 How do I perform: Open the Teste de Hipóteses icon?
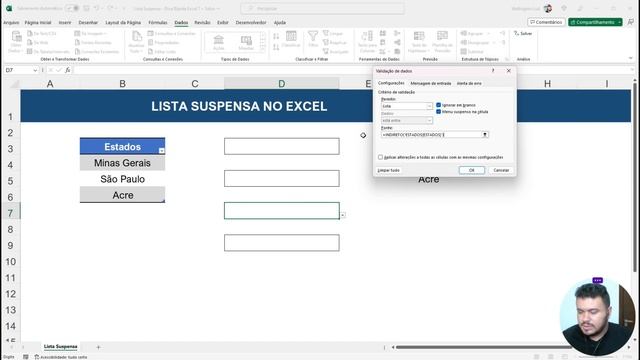pos(419,36)
